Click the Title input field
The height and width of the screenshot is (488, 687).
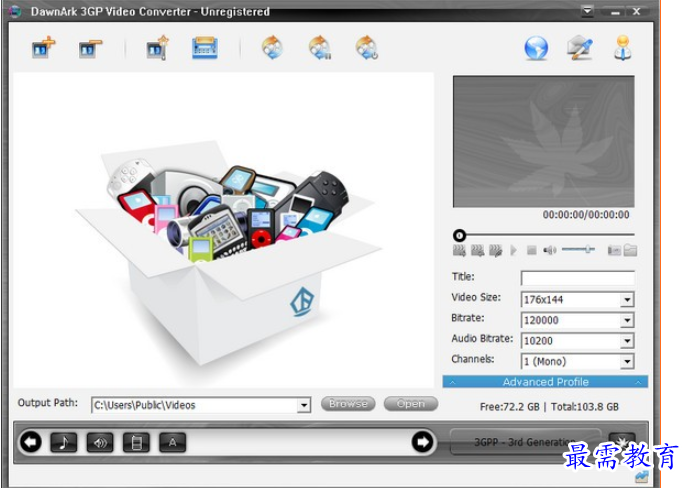[577, 278]
